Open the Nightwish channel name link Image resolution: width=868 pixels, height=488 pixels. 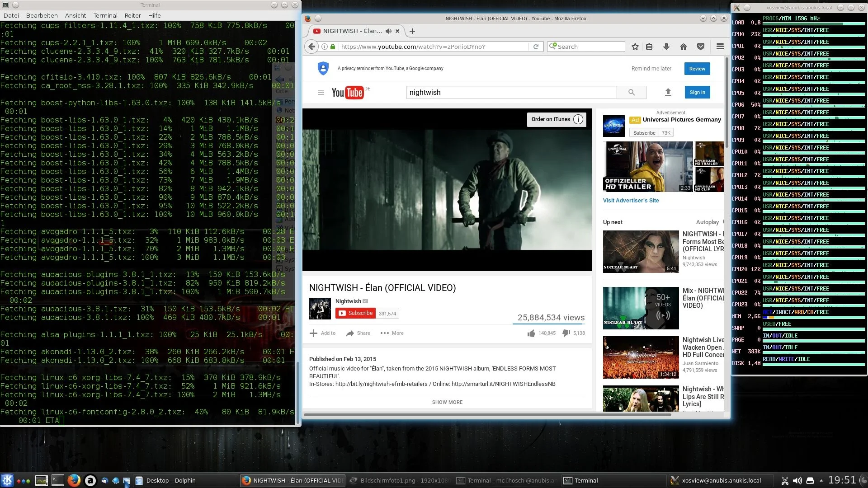point(348,301)
